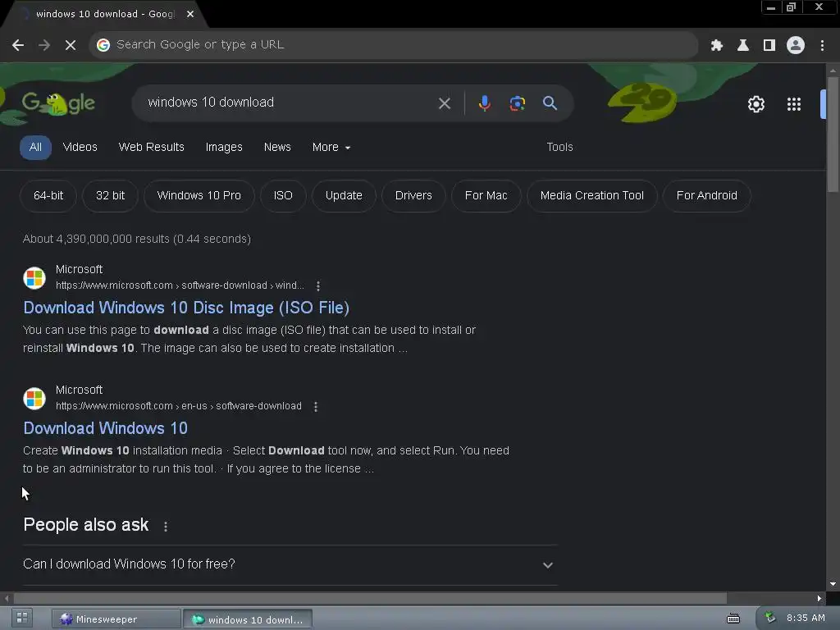Switch to Minesweeper in the taskbar
Image resolution: width=840 pixels, height=630 pixels.
[116, 619]
